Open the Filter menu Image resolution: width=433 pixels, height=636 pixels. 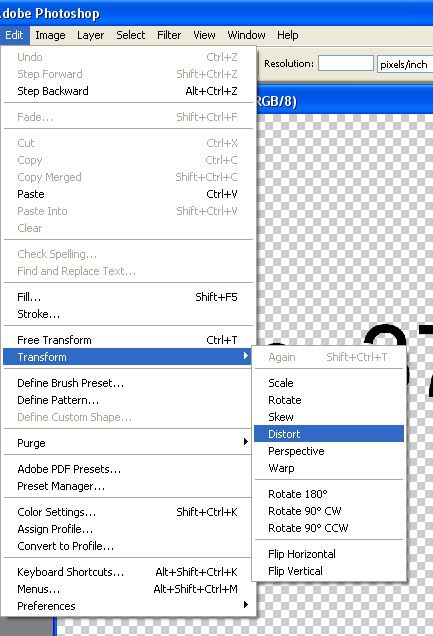(169, 35)
